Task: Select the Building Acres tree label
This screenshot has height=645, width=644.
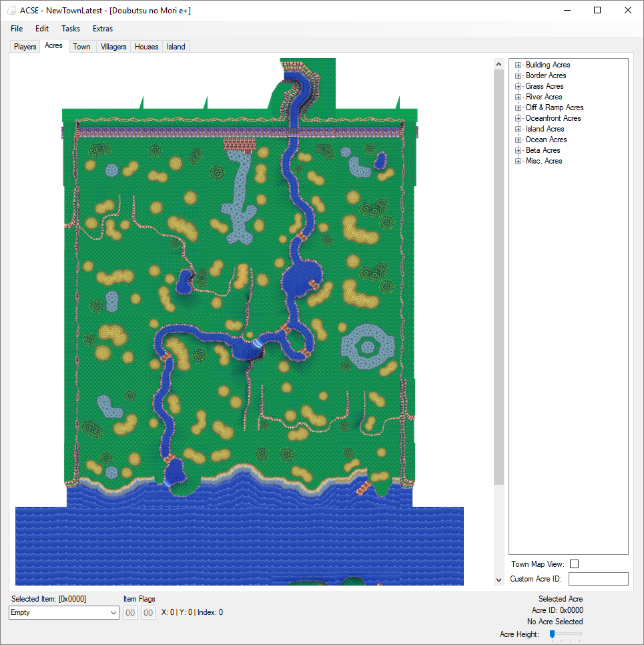Action: tap(548, 65)
